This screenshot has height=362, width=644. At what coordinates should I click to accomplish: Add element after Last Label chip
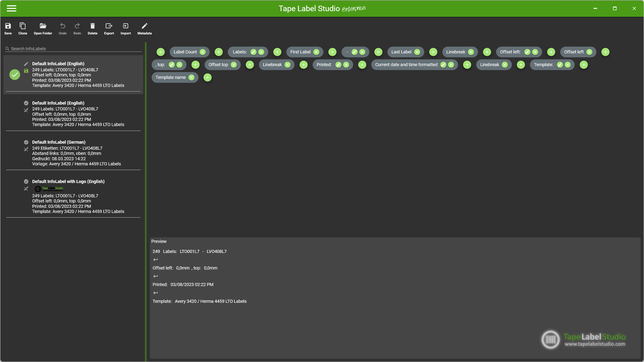[433, 52]
